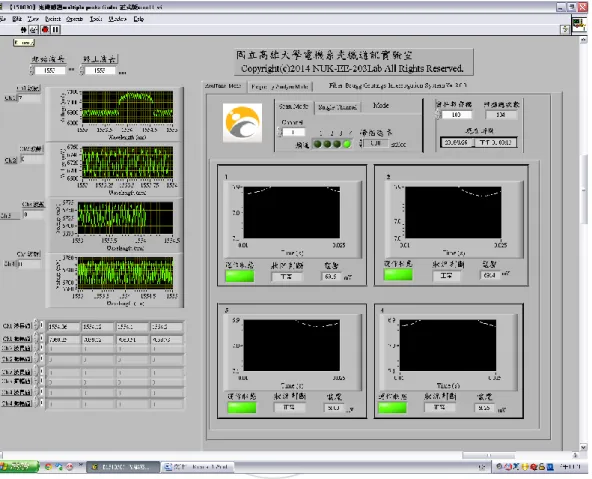Toggle the first channel LED indicator
592x479 pixels.
[318, 144]
